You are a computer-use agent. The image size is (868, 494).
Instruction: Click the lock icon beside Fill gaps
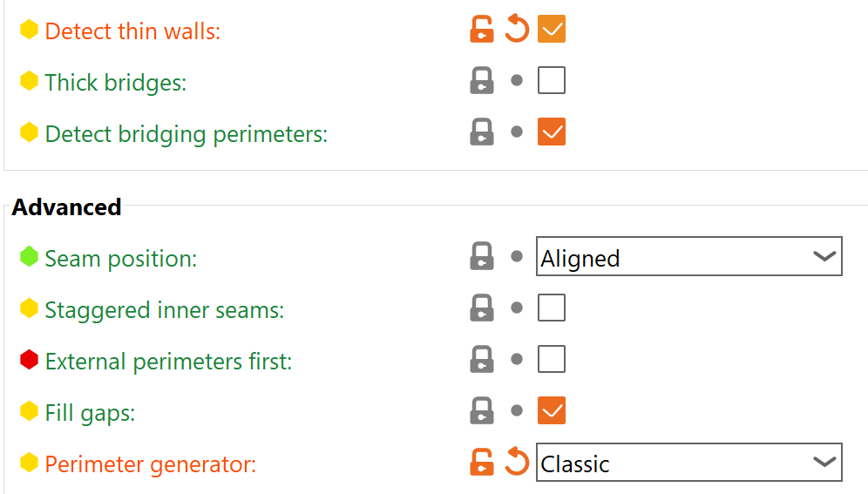point(482,411)
